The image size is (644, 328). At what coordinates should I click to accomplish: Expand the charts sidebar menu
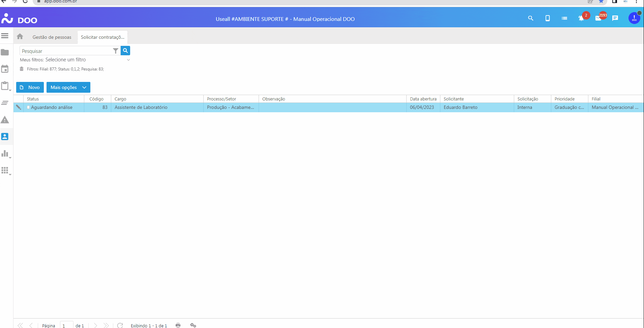5,154
